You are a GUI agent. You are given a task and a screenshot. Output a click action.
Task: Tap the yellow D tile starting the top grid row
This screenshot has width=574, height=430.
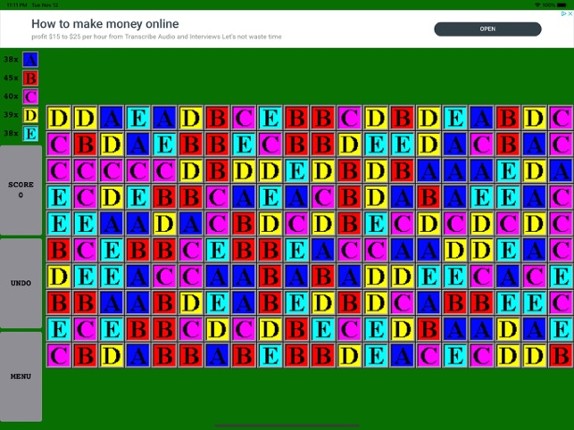click(x=59, y=118)
